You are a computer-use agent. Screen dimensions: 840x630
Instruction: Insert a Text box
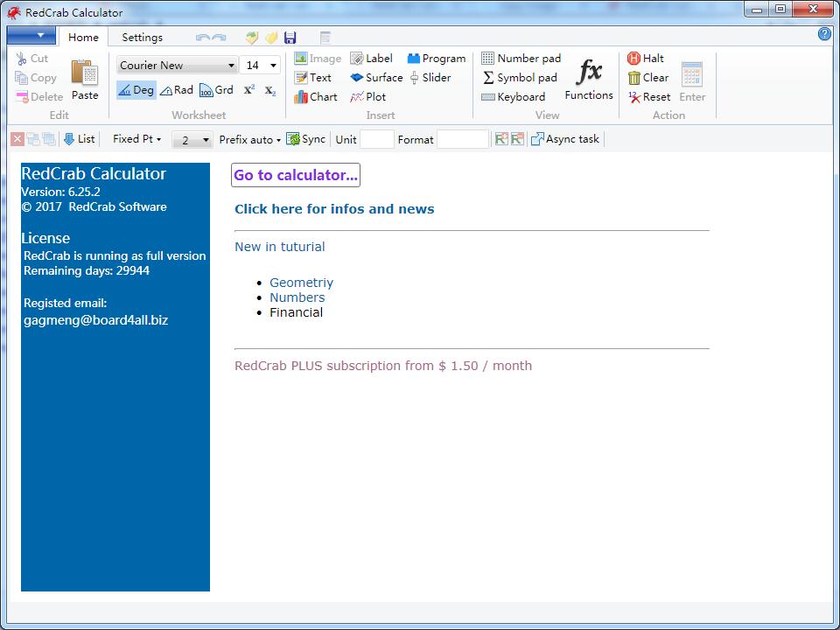pyautogui.click(x=313, y=78)
